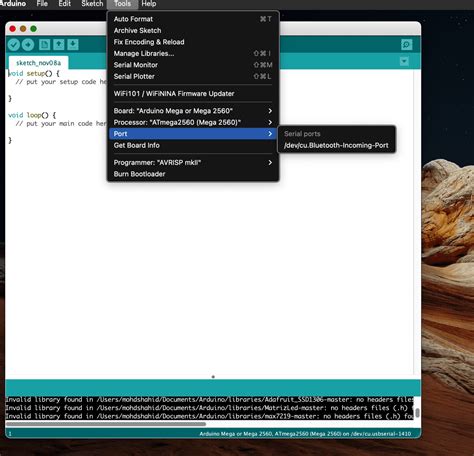Open Serial Plotter
The width and height of the screenshot is (474, 456).
(193, 76)
